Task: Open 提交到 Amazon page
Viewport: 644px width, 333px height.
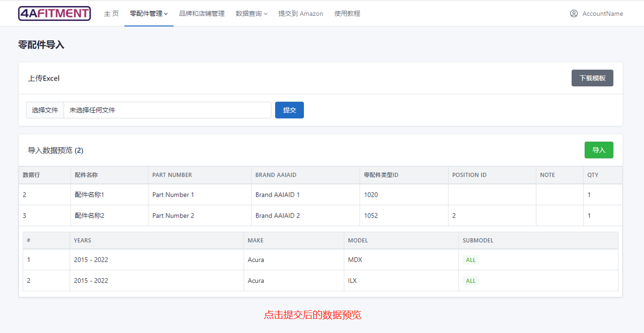Action: [x=300, y=13]
